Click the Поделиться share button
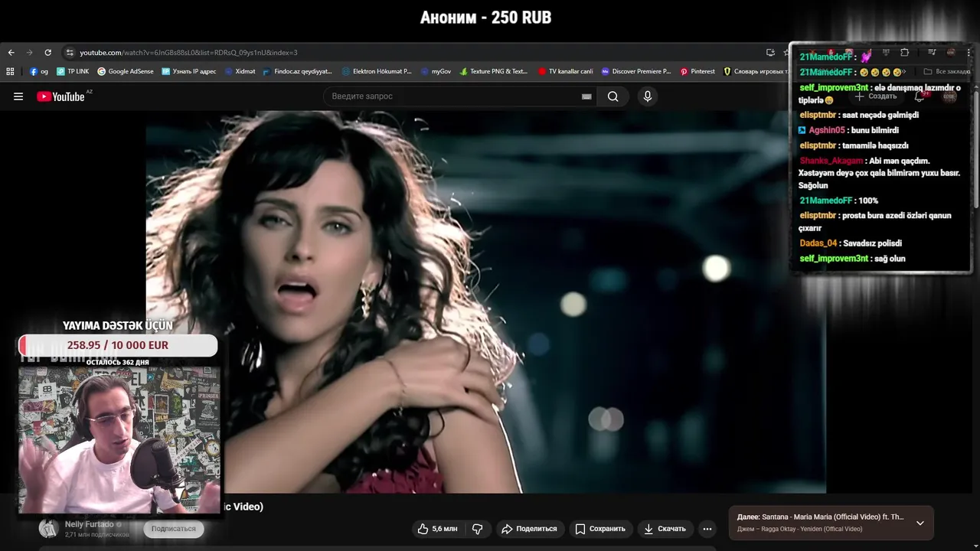980x551 pixels. coord(529,529)
